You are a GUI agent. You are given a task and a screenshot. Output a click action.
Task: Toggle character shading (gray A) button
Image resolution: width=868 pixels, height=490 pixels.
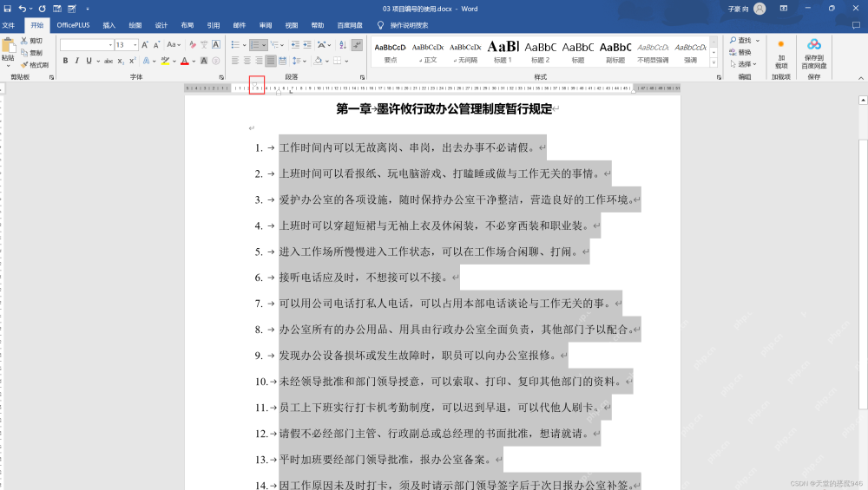pyautogui.click(x=204, y=61)
